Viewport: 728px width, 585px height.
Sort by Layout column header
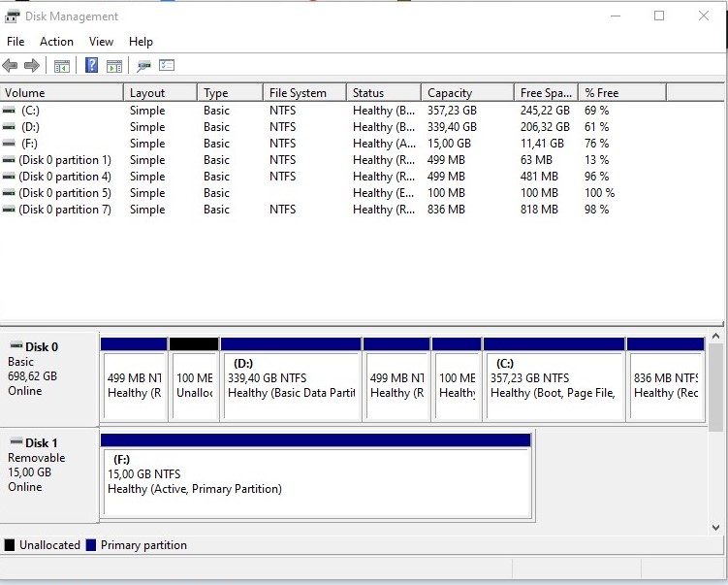[x=161, y=93]
